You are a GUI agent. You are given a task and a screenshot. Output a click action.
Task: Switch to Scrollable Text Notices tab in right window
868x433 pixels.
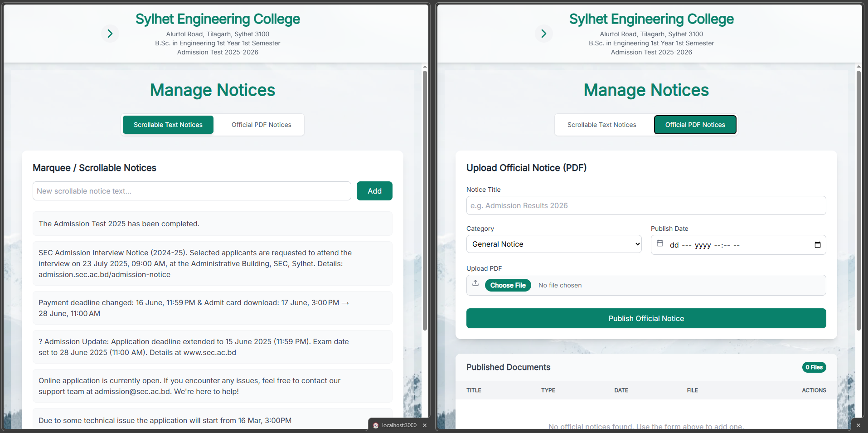602,125
